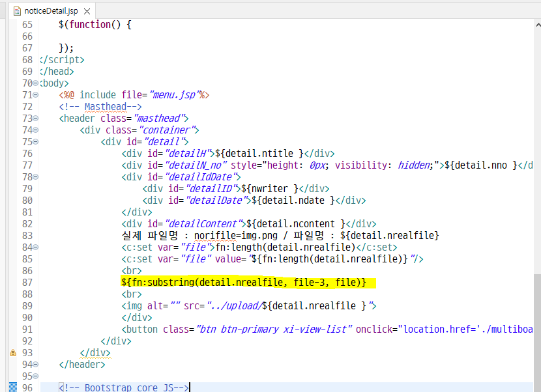Collapse the header fold on line 73
541x392 pixels.
[36, 119]
